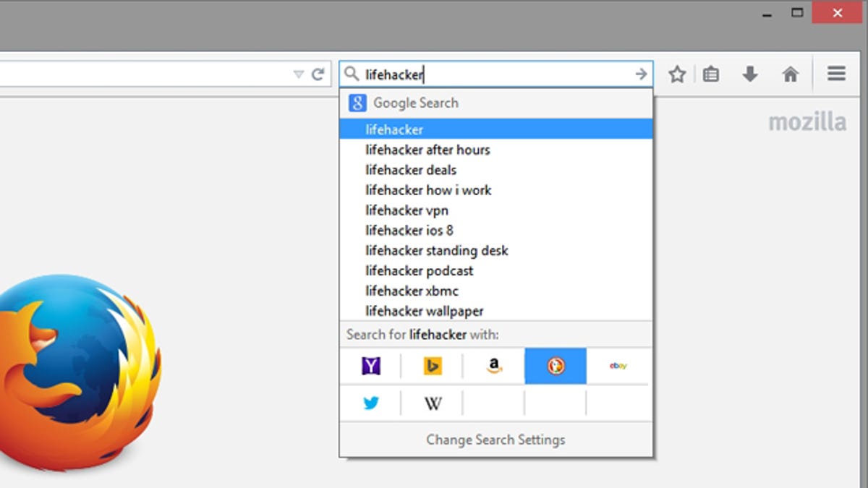Click the Google Search header icon
The width and height of the screenshot is (868, 488).
357,103
